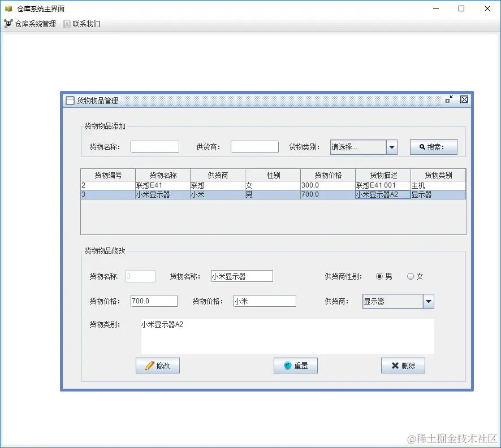Open the 联系我们 menu

pos(82,24)
